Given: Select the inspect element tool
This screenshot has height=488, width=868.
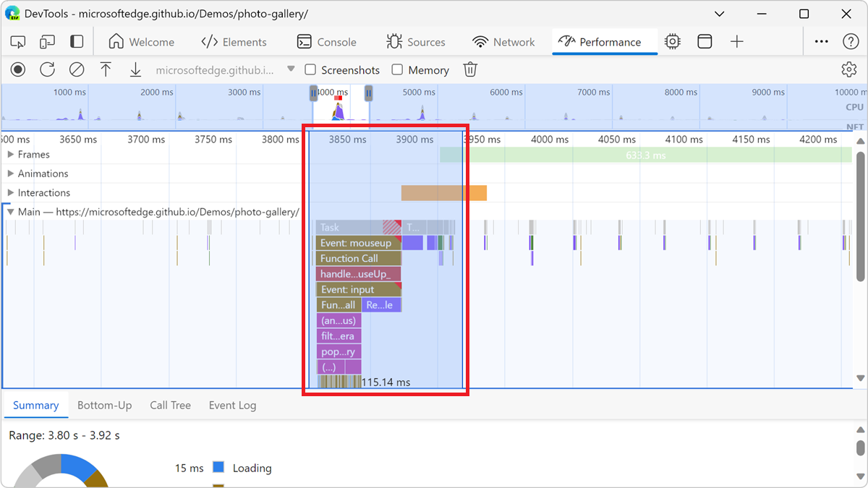Looking at the screenshot, I should (x=17, y=41).
